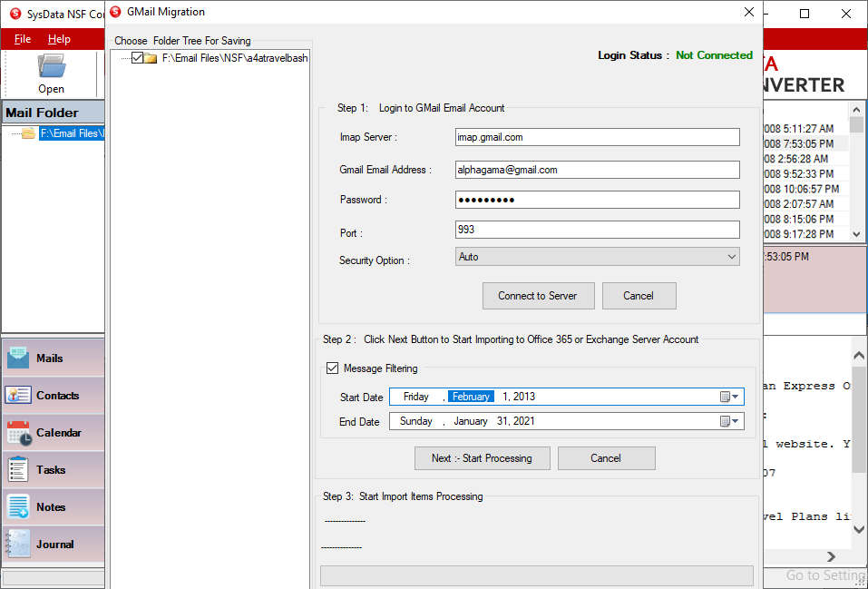The image size is (868, 589).
Task: Select mail row dated 5:11:27 AM
Action: (806, 129)
